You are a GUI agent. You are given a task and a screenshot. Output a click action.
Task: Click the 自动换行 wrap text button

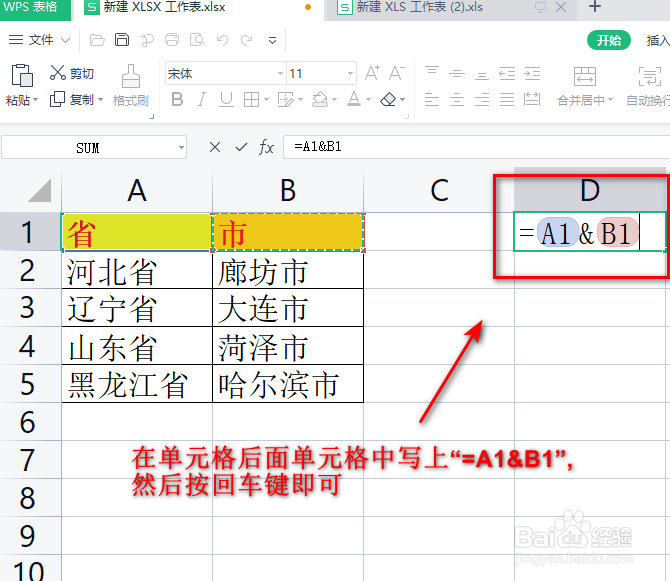coord(649,86)
